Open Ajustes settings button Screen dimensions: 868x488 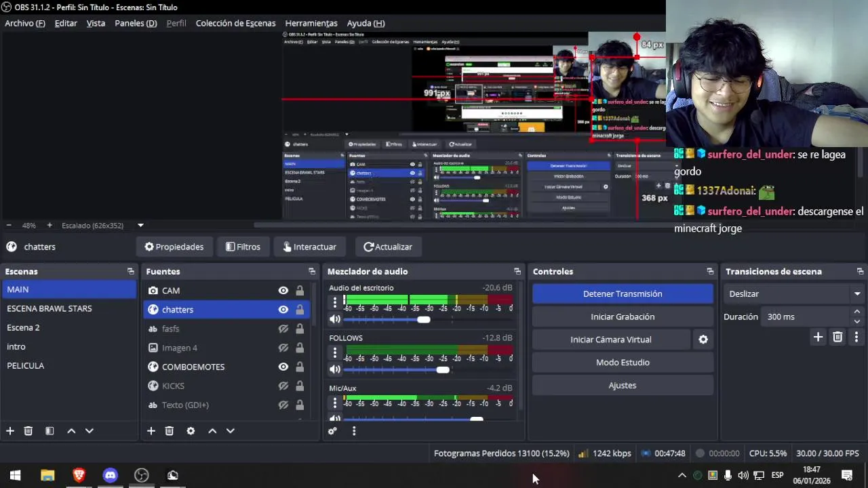pyautogui.click(x=623, y=385)
